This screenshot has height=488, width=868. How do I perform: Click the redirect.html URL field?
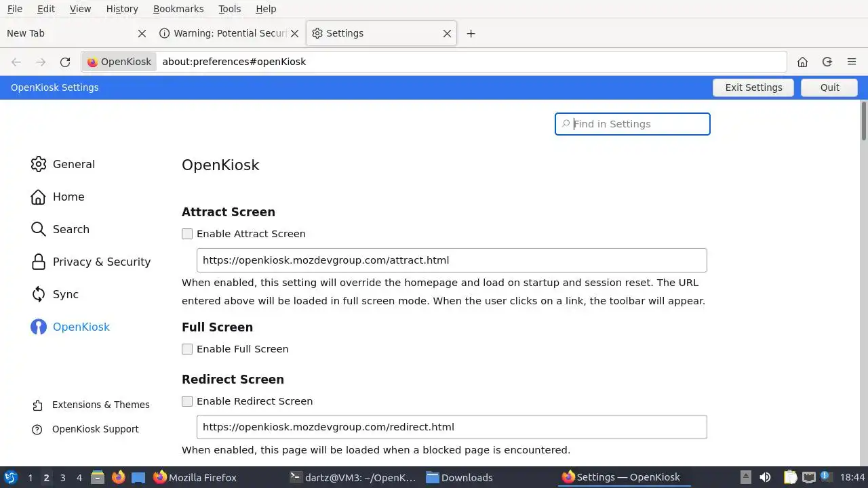click(452, 427)
